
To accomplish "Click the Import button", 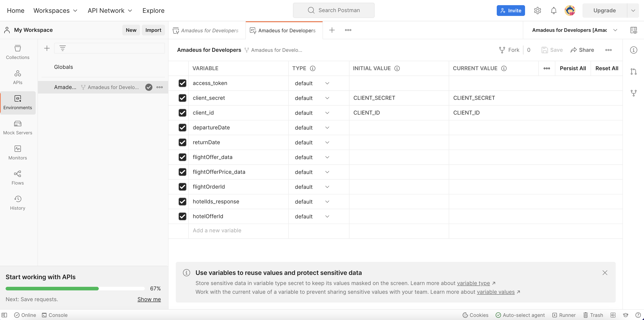I will 153,30.
